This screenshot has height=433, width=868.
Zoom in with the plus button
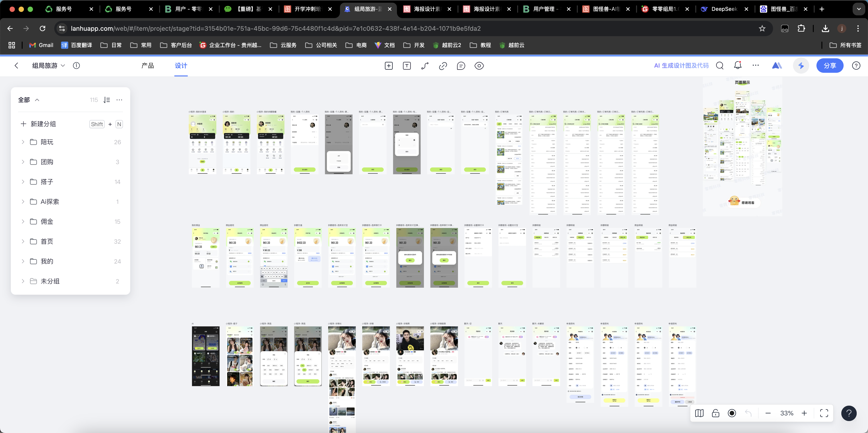804,413
